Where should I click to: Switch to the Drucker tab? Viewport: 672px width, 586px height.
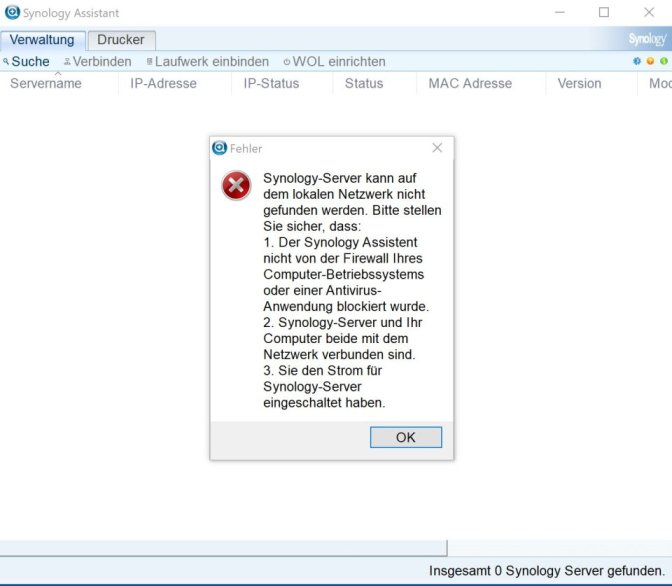(x=121, y=40)
